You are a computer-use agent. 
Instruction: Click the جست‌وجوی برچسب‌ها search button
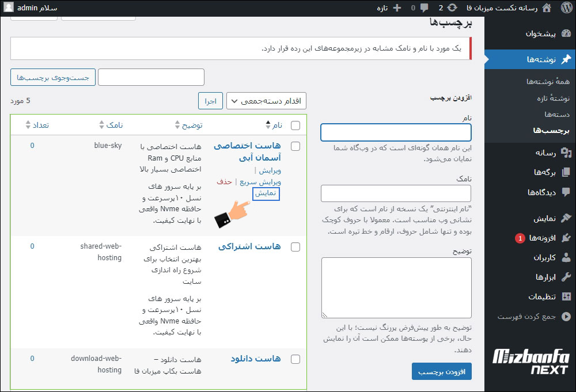click(x=53, y=78)
